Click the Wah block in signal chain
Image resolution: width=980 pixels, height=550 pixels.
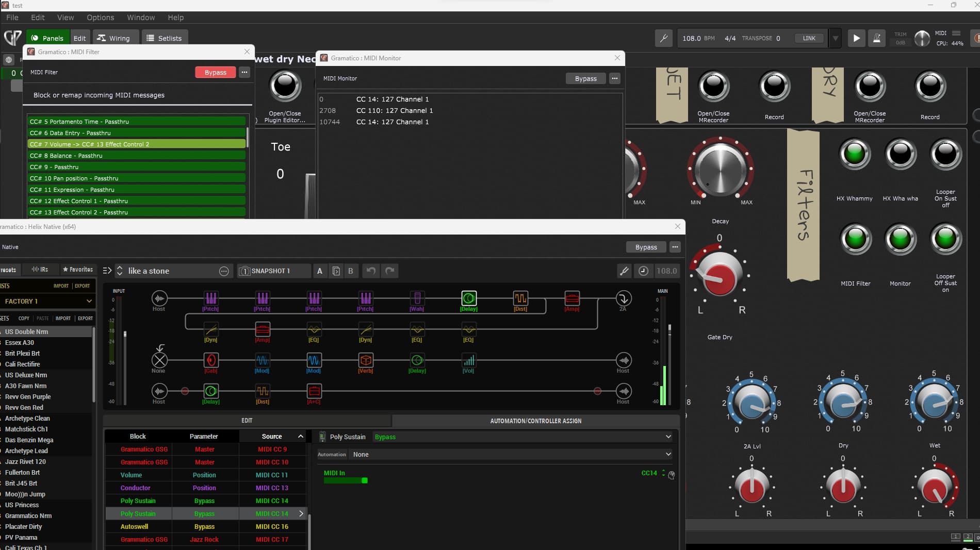tap(417, 298)
